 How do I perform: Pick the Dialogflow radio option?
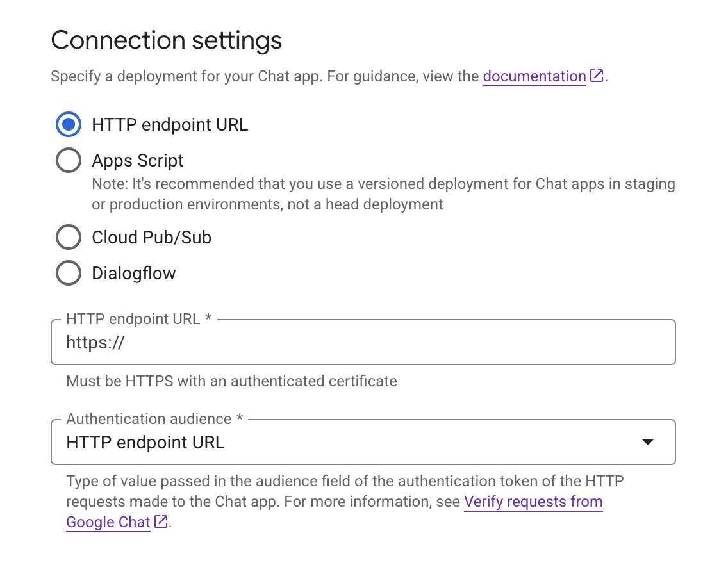69,273
